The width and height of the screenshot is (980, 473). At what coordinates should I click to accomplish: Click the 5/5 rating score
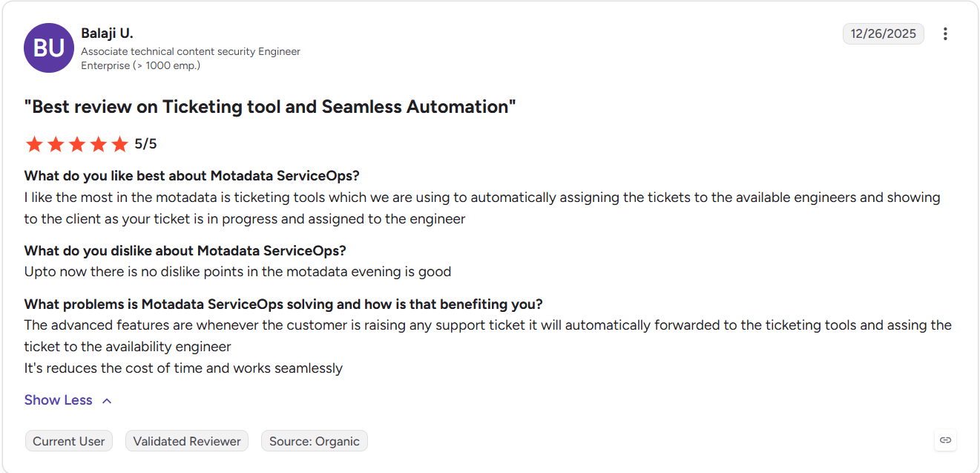click(x=145, y=144)
